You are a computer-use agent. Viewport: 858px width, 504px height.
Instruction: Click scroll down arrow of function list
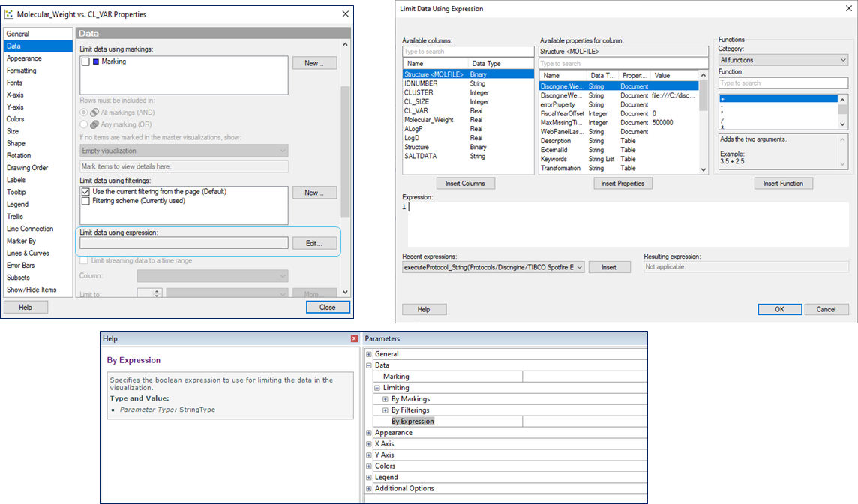843,124
